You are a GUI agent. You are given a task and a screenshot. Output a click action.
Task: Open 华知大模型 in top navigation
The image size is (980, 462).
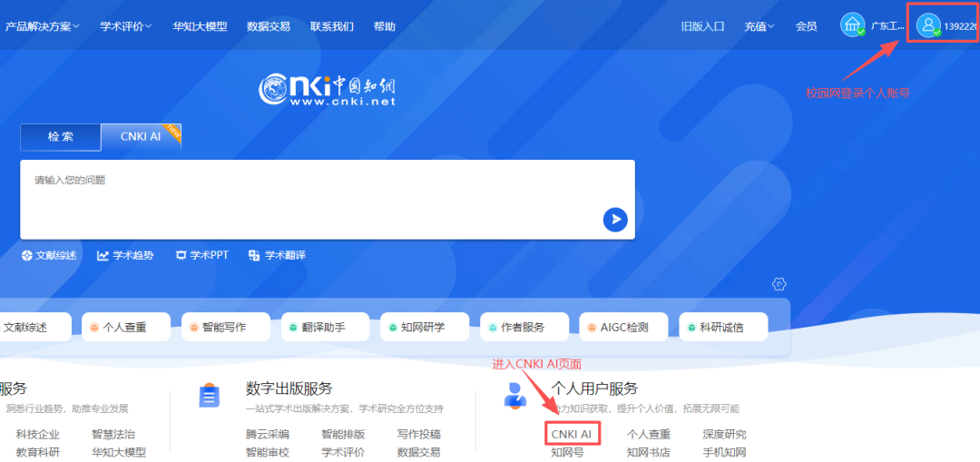click(x=200, y=26)
